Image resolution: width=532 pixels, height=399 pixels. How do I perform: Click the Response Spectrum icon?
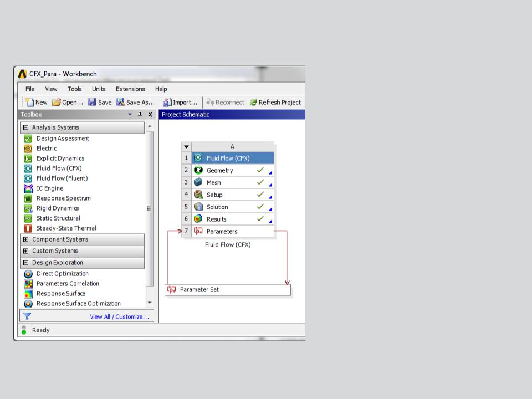(x=28, y=198)
